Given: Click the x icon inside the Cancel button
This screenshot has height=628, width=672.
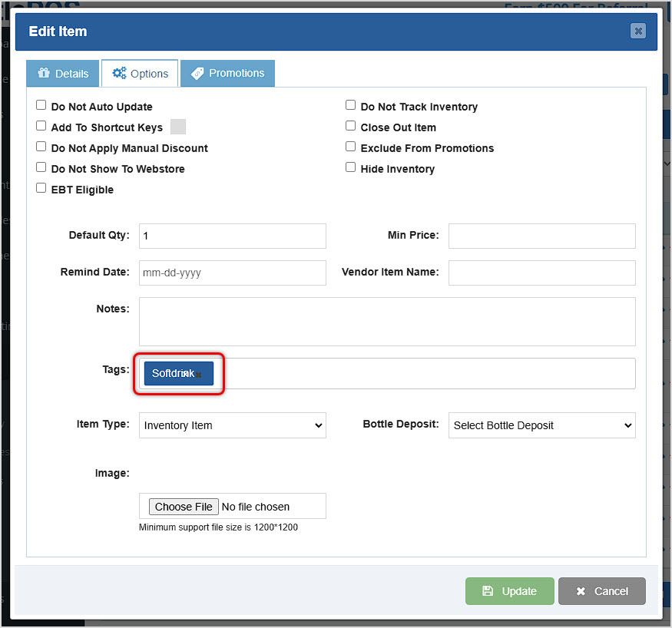Looking at the screenshot, I should tap(581, 591).
